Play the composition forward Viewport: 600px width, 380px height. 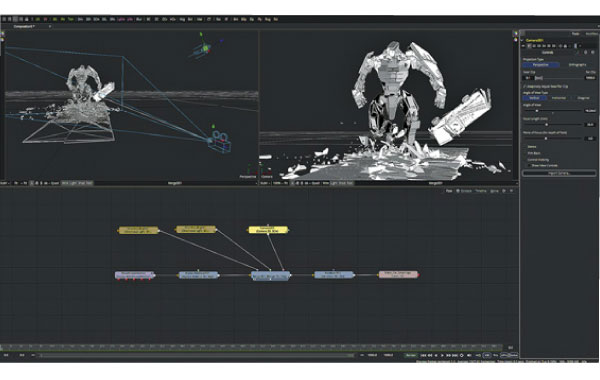pos(442,356)
